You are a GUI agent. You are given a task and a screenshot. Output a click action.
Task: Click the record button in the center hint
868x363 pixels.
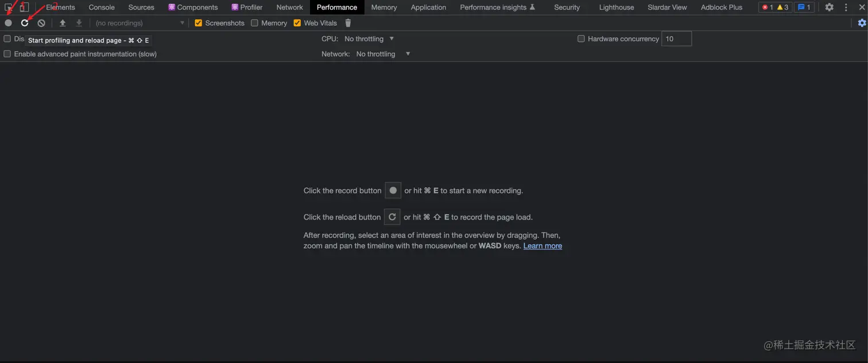(393, 190)
